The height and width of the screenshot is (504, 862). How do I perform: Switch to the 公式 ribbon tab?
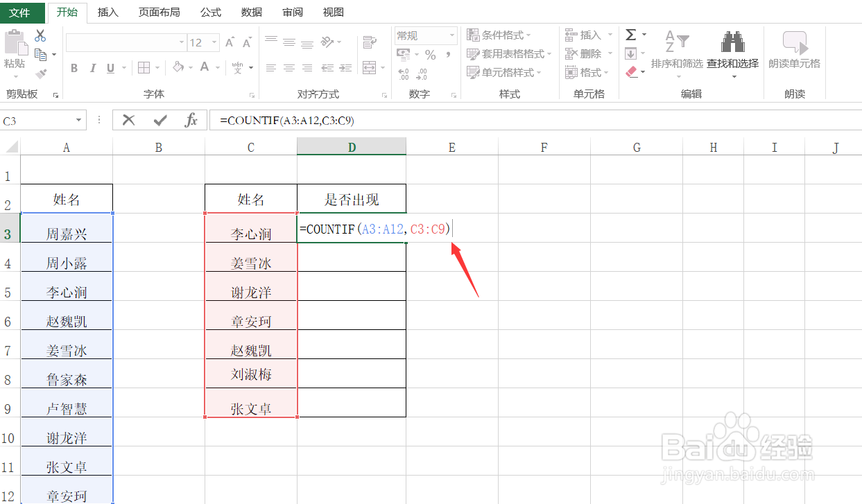coord(210,12)
